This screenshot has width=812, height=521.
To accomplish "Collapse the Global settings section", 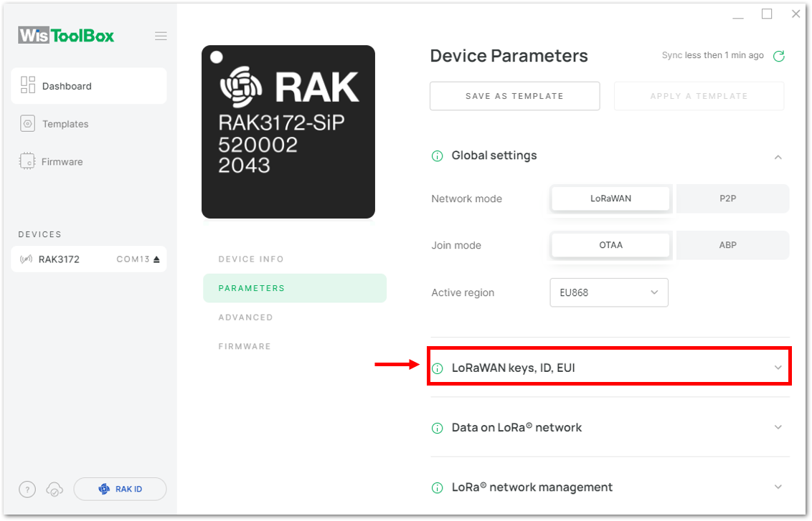I will (x=778, y=157).
